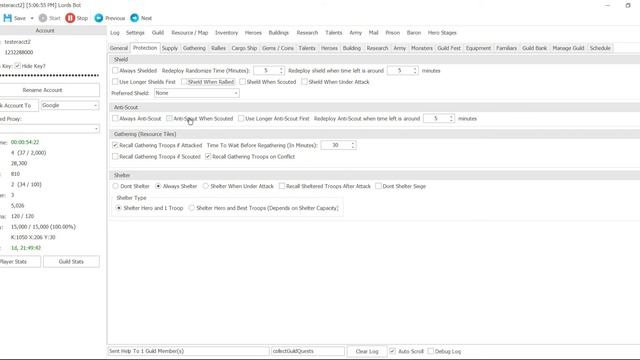Open the Baron tab
Image resolution: width=640 pixels, height=360 pixels.
coord(413,33)
